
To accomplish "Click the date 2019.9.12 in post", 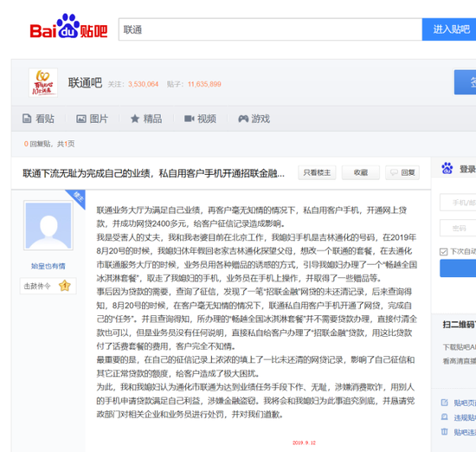I will (304, 442).
